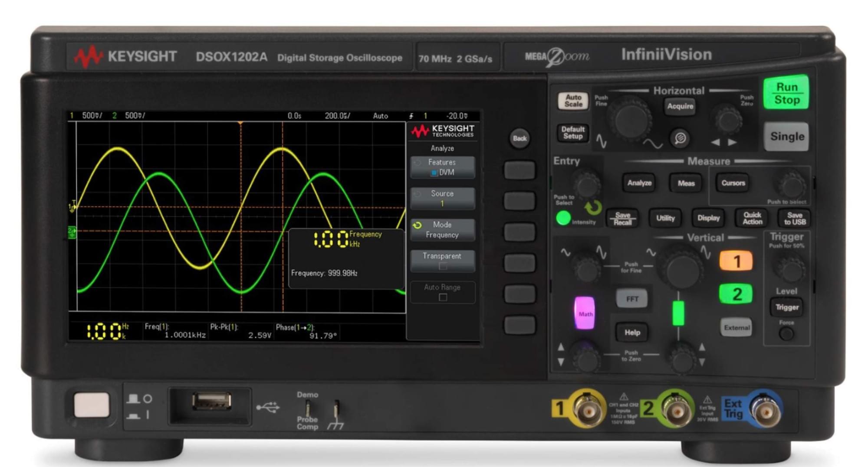Click the Default Setup key
This screenshot has width=868, height=467.
[x=573, y=133]
